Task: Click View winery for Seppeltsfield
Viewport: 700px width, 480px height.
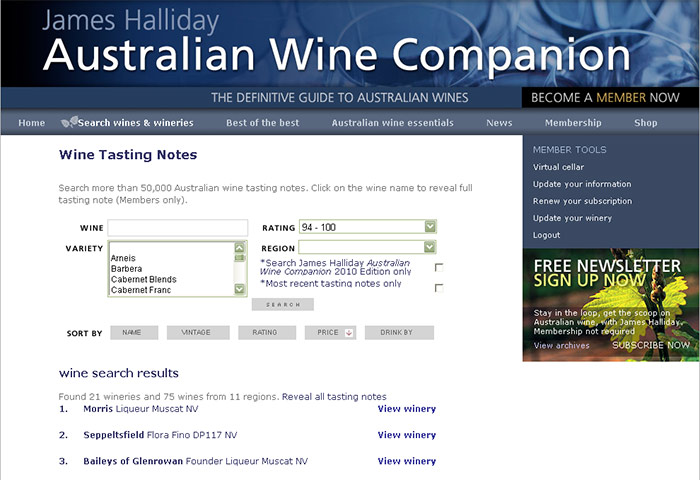Action: pyautogui.click(x=407, y=435)
